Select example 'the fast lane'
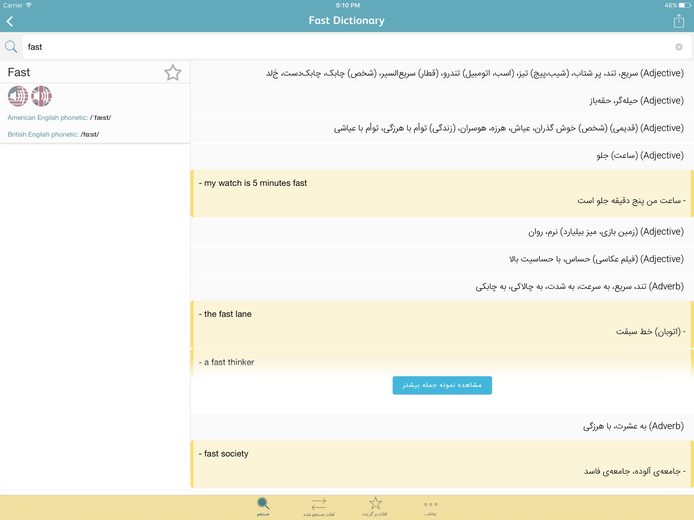 [442, 324]
